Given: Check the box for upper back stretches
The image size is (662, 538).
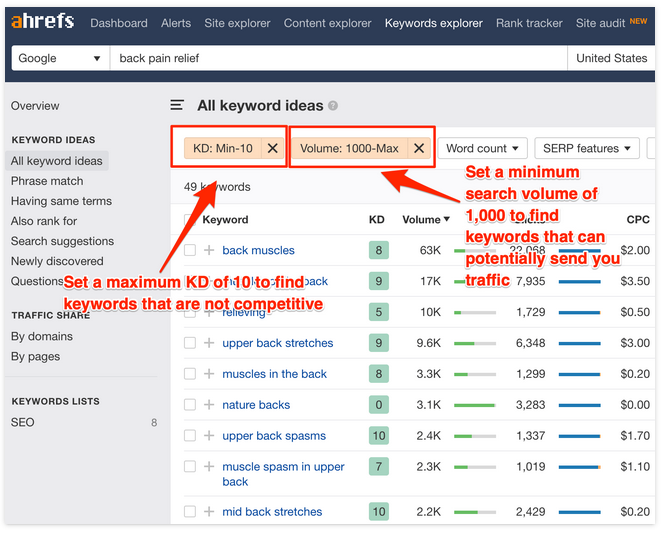Looking at the screenshot, I should pos(190,343).
